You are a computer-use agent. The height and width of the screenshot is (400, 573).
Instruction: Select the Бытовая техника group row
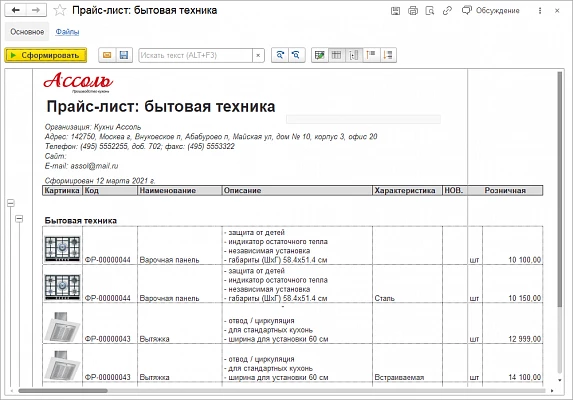pyautogui.click(x=81, y=221)
